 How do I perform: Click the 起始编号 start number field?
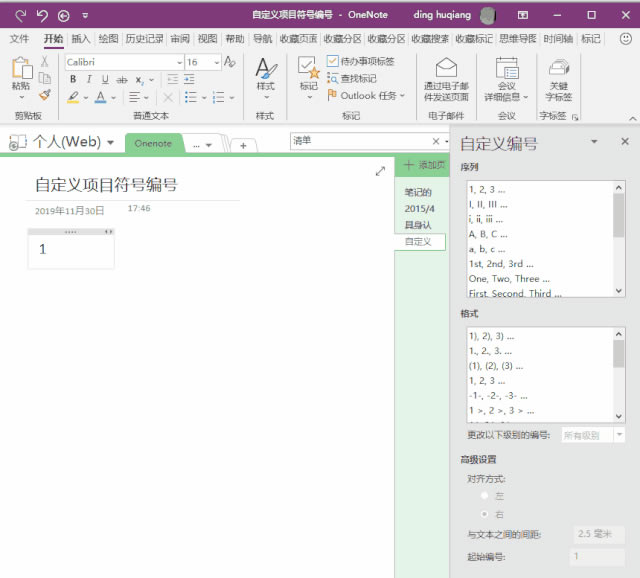(x=597, y=556)
